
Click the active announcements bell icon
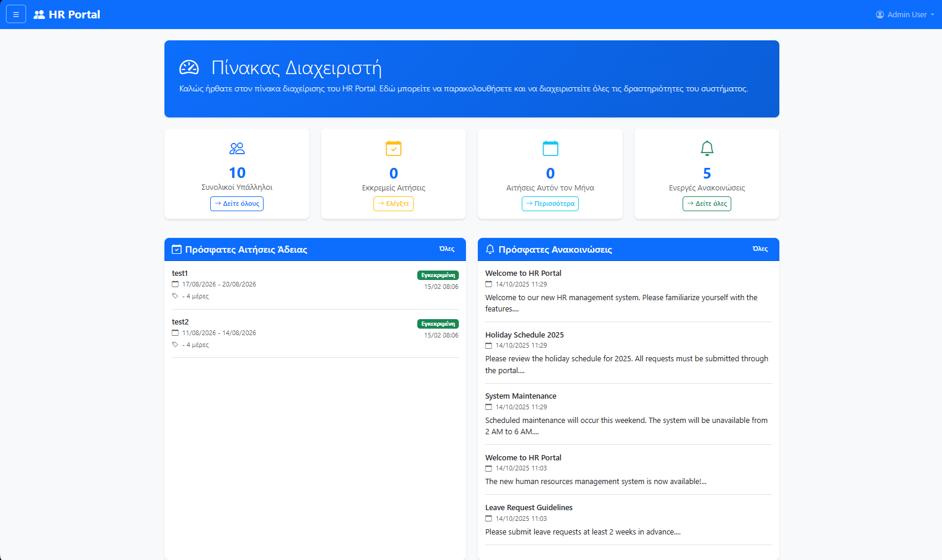(x=706, y=148)
